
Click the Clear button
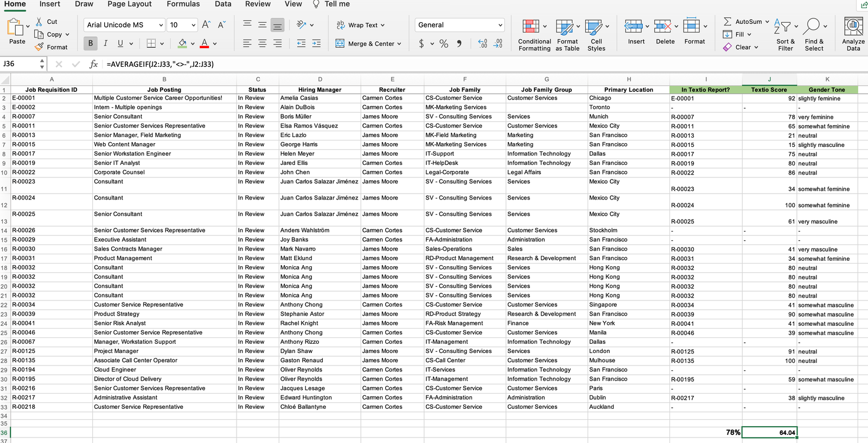tap(741, 47)
